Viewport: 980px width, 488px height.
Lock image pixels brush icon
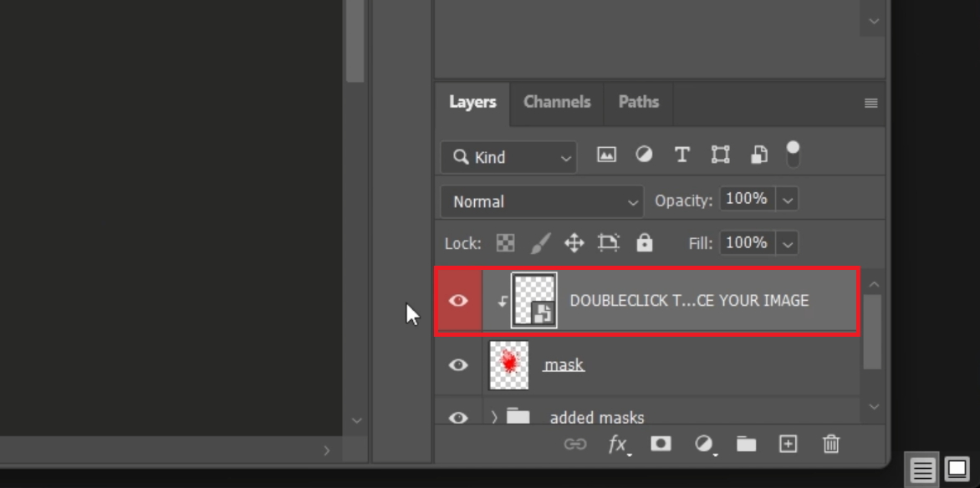pyautogui.click(x=541, y=243)
